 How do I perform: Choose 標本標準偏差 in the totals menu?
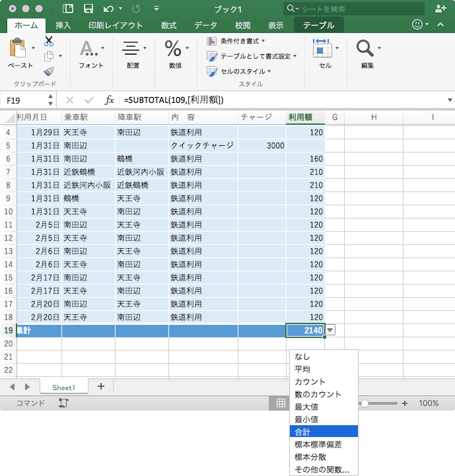click(x=324, y=444)
